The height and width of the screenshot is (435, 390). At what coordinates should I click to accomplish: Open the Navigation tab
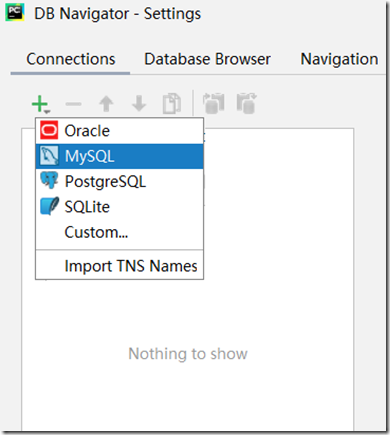(339, 59)
